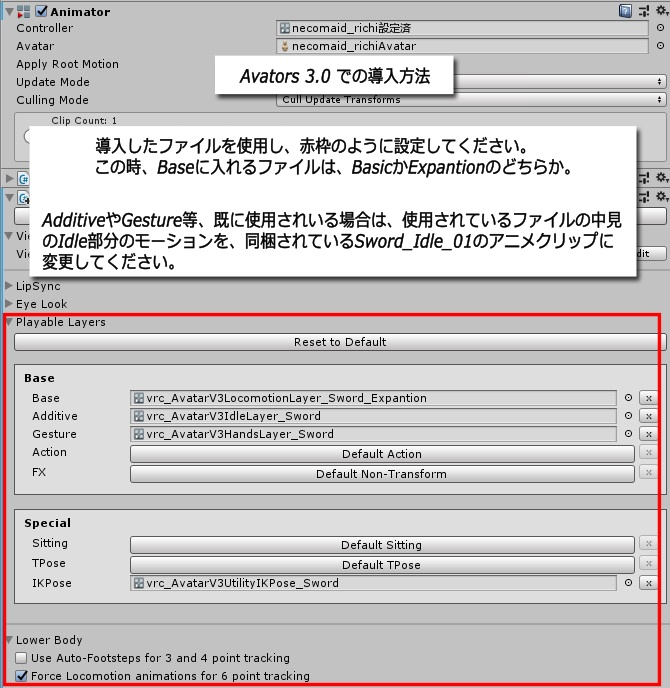Open the Culling Mode dropdown
The image size is (670, 688).
point(471,100)
